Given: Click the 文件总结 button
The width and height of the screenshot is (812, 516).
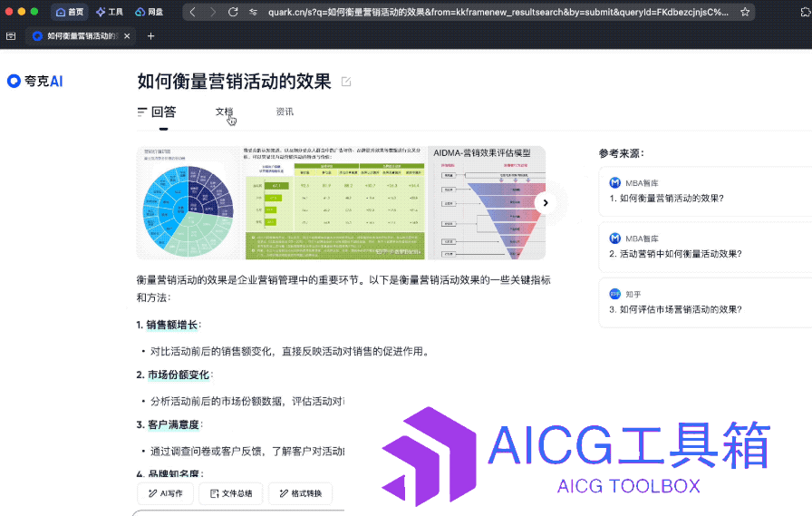Looking at the screenshot, I should pyautogui.click(x=231, y=493).
